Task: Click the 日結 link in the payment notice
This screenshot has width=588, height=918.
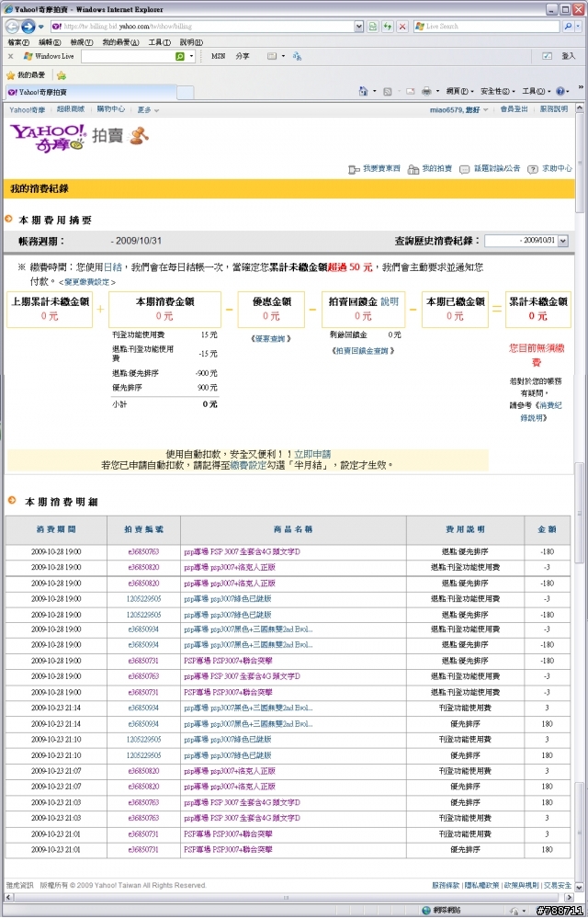Action: pyautogui.click(x=113, y=267)
